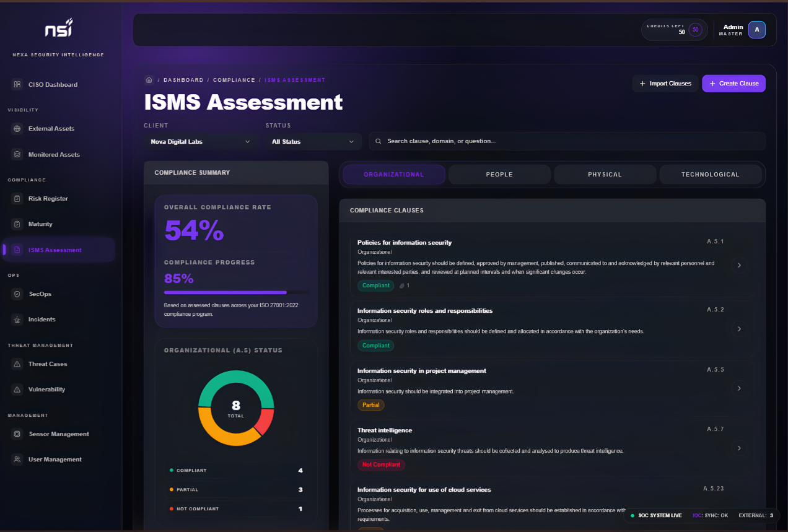Click the credits counter circle showing 50
788x532 pixels.
[695, 30]
